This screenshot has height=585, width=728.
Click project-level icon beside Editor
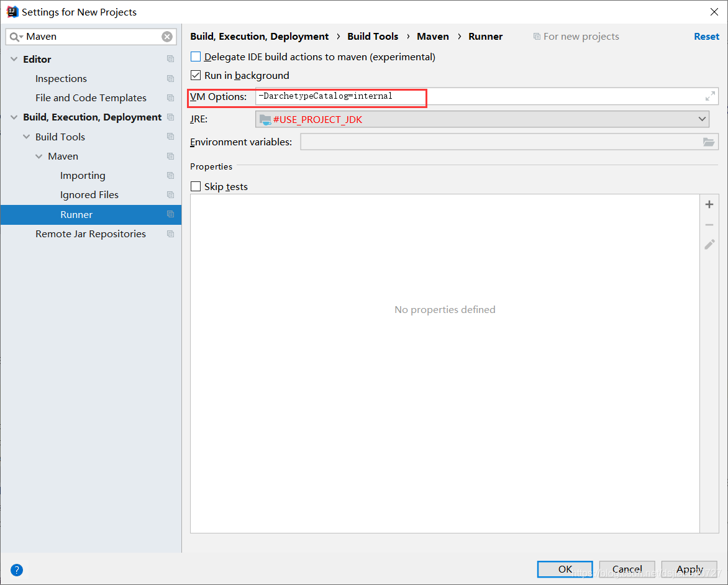point(170,59)
